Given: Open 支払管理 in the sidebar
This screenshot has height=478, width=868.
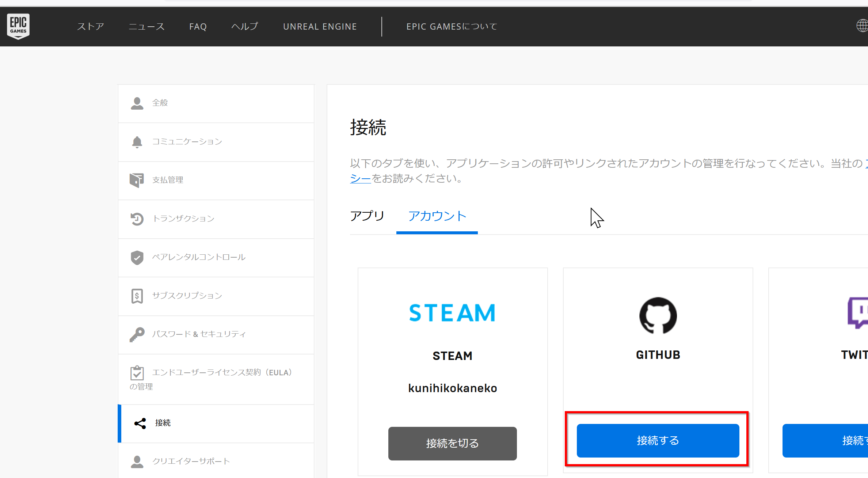Looking at the screenshot, I should 216,181.
